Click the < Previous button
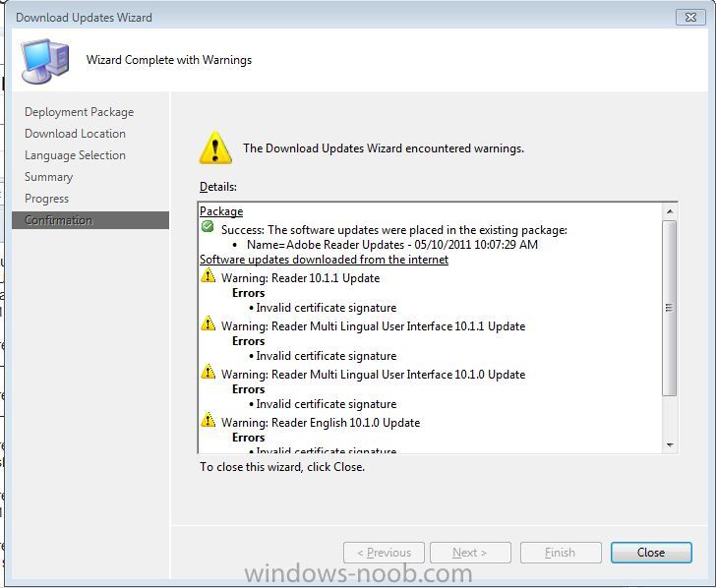The width and height of the screenshot is (716, 588). click(x=384, y=553)
